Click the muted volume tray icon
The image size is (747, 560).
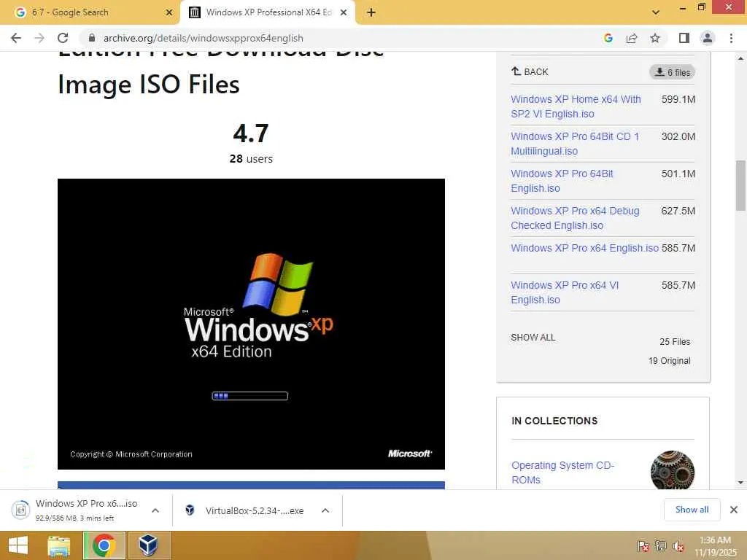click(678, 546)
